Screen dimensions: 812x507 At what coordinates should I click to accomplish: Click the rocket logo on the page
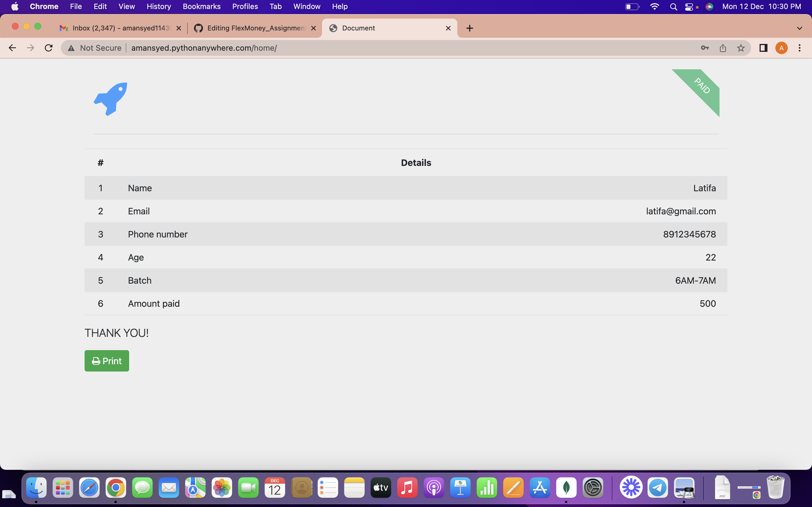[111, 98]
